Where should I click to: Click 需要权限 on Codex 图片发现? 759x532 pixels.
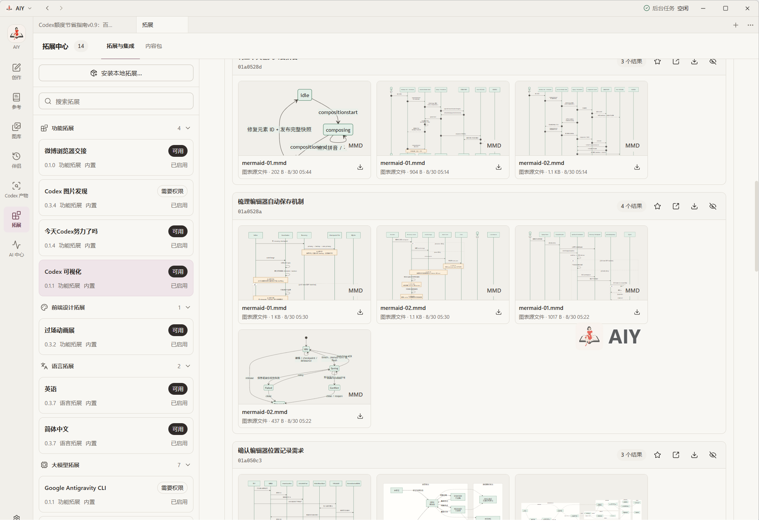coord(172,191)
